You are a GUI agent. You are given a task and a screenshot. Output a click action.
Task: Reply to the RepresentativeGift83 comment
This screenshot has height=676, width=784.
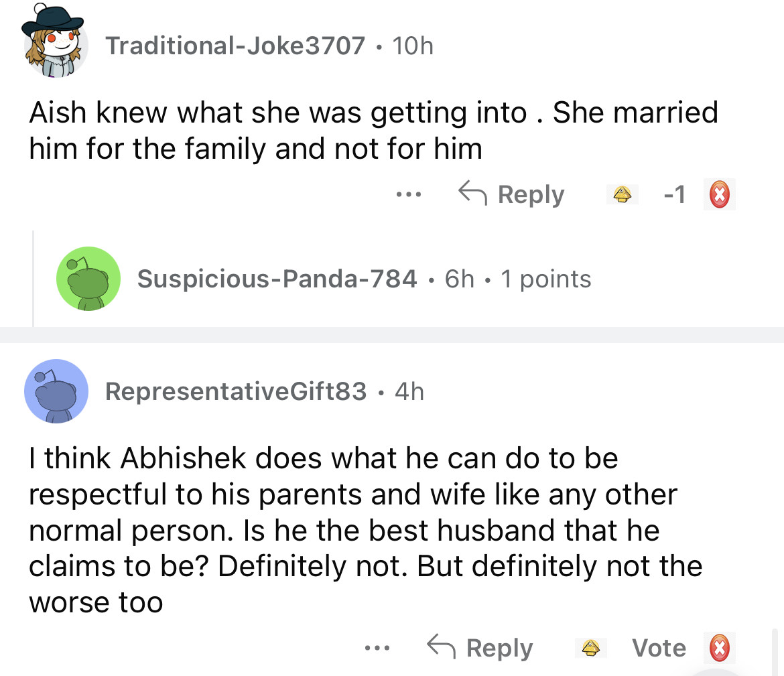pos(480,648)
